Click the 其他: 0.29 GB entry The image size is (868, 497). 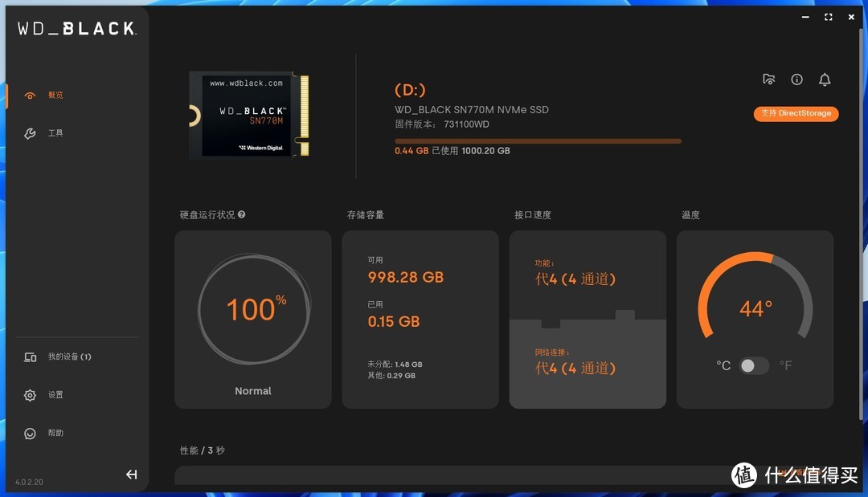(x=391, y=376)
